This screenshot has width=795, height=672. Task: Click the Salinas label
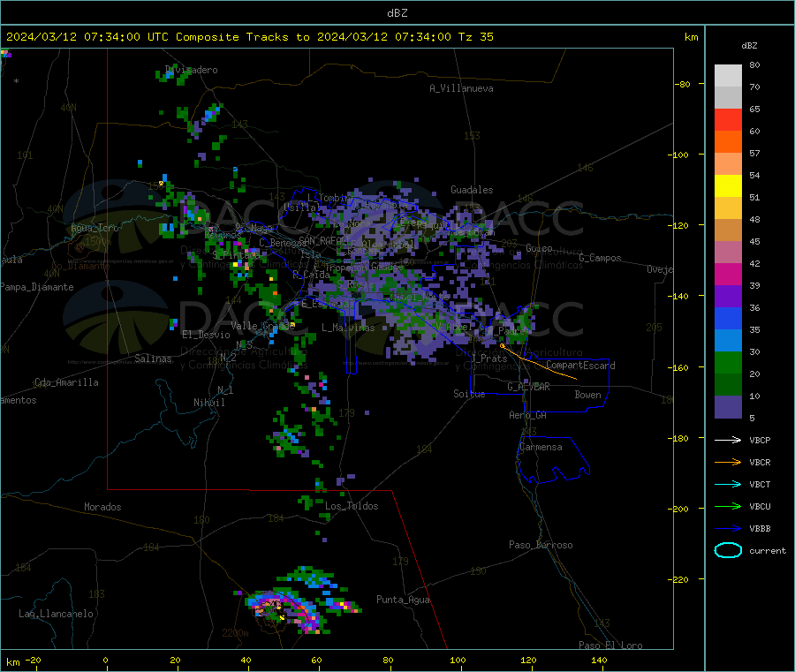[x=153, y=359]
